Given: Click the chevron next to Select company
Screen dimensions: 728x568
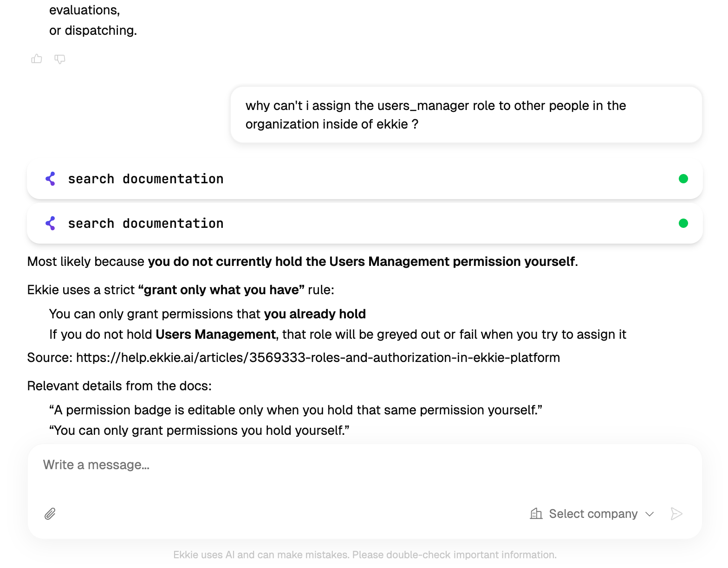Looking at the screenshot, I should [x=650, y=514].
